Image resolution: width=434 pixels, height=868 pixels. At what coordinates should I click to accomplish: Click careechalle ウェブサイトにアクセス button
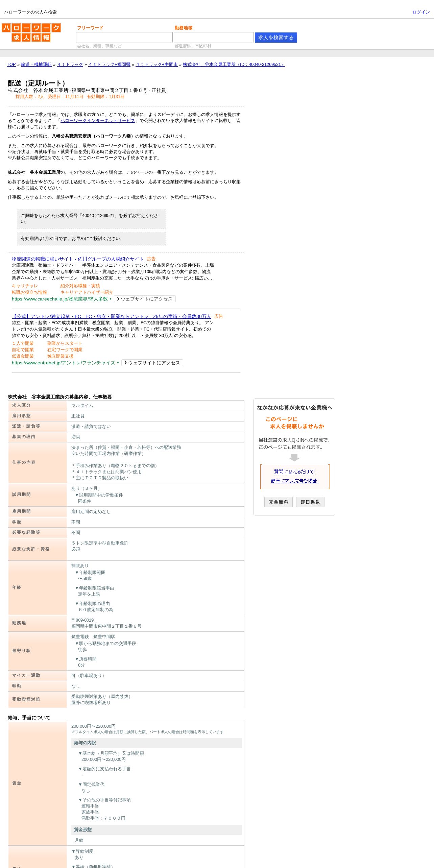(x=145, y=299)
